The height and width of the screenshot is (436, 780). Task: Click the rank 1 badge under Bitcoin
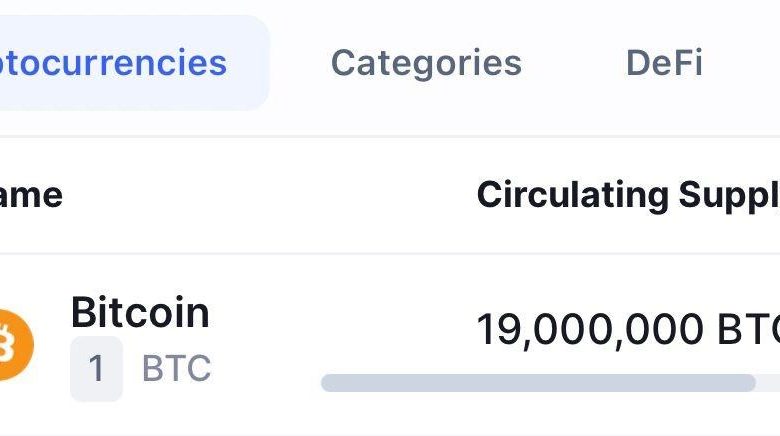click(x=96, y=369)
